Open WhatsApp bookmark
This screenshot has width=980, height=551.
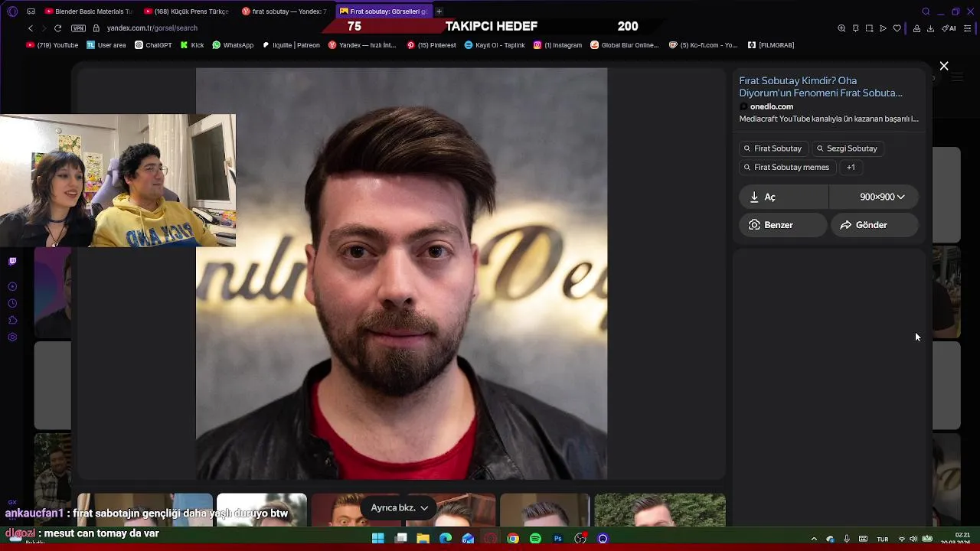pos(233,45)
